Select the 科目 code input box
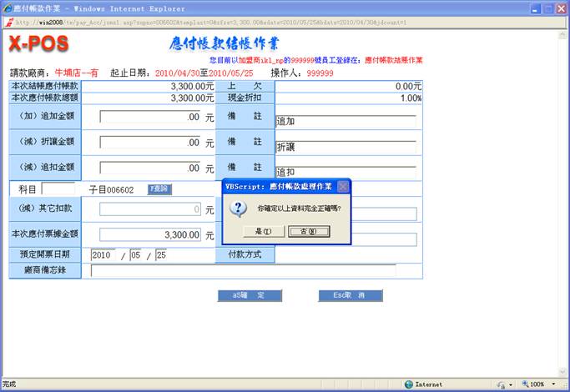The width and height of the screenshot is (570, 392). pos(58,189)
